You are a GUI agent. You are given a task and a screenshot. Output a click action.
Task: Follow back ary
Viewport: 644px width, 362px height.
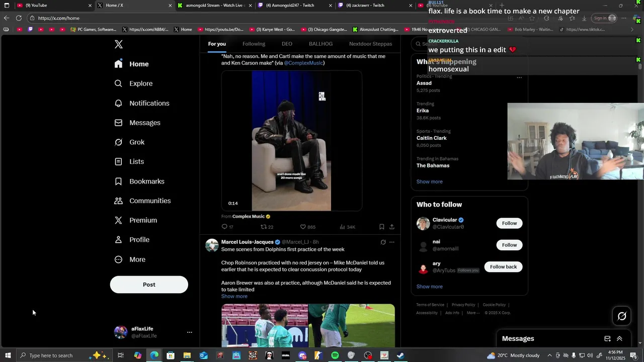tap(503, 266)
